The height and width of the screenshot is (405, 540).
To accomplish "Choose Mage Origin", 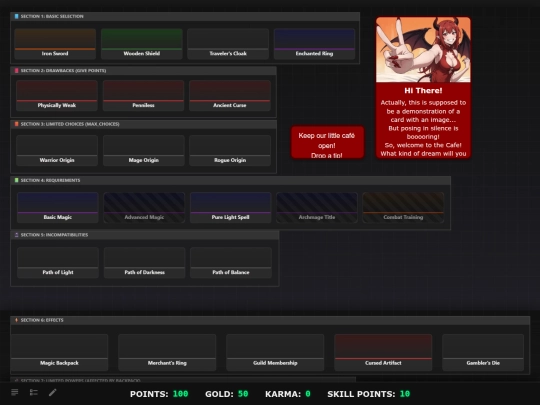I will (x=144, y=150).
